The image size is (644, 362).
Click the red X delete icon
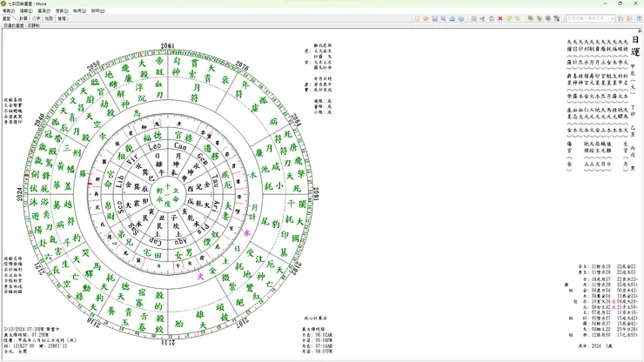coord(500,18)
